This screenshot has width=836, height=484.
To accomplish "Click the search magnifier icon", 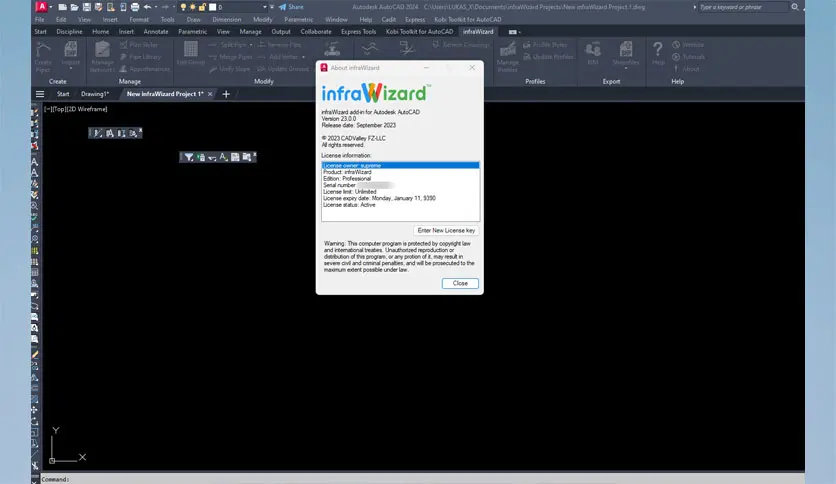I will (795, 7).
